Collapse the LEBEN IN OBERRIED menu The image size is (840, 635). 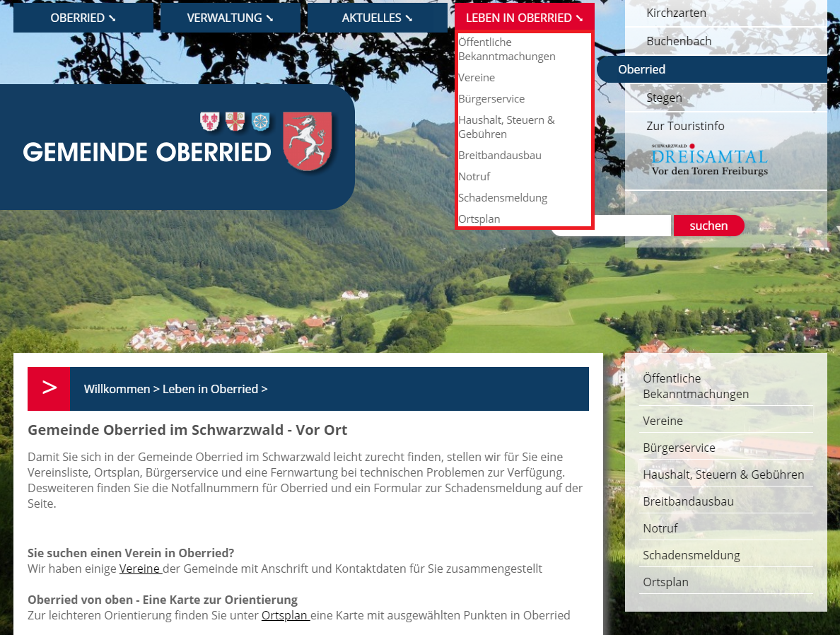pyautogui.click(x=525, y=18)
